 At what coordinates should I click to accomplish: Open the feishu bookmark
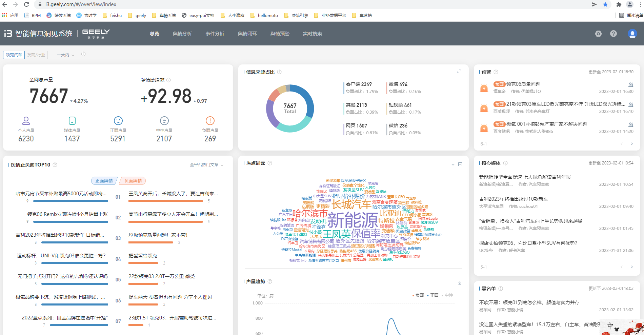click(112, 15)
